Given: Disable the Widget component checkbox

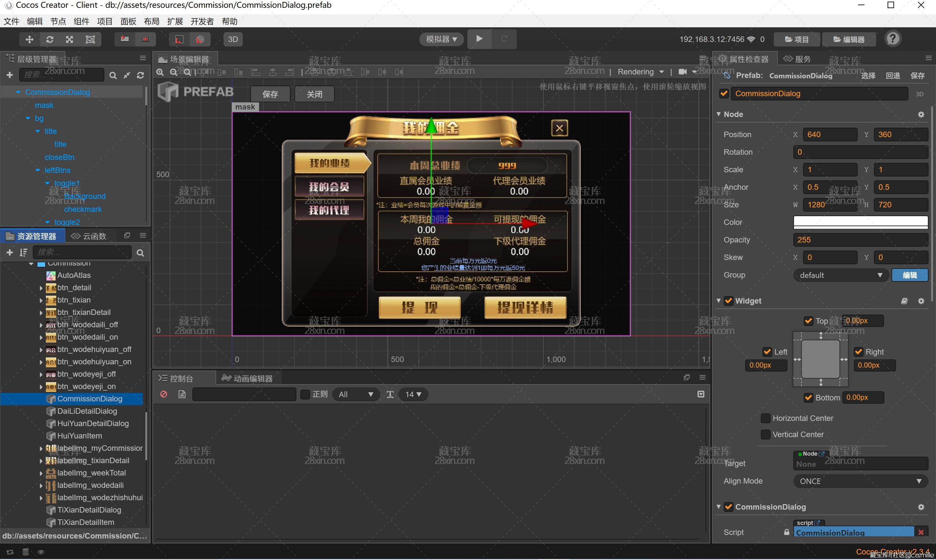Looking at the screenshot, I should (x=729, y=301).
